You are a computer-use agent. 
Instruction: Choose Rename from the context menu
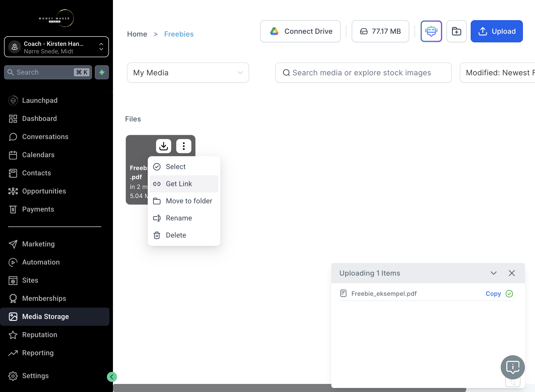184,218
